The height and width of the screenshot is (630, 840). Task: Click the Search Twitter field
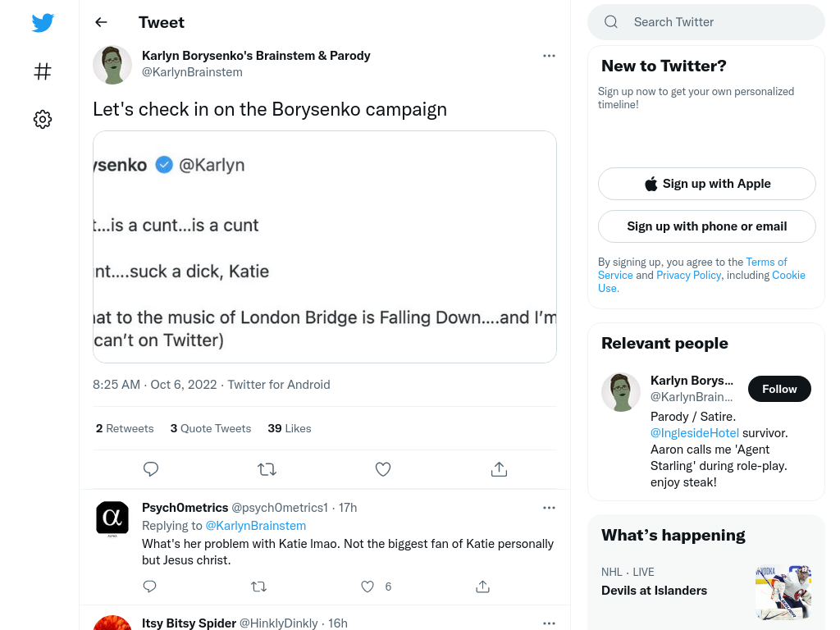pyautogui.click(x=706, y=22)
